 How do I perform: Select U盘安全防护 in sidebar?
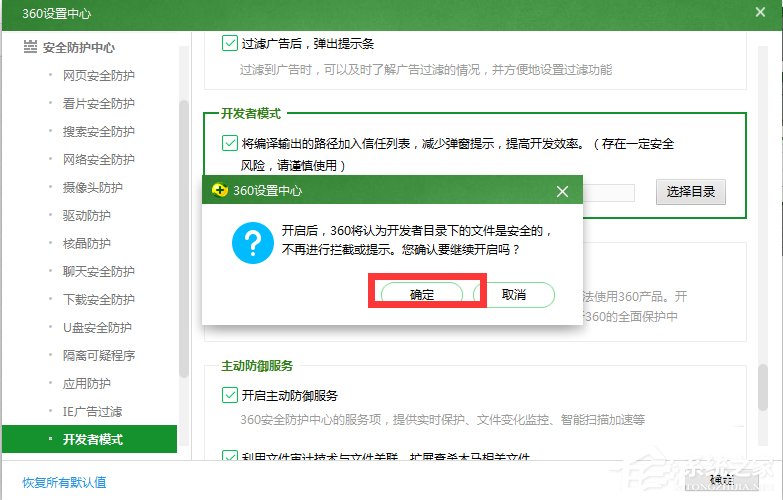[98, 327]
